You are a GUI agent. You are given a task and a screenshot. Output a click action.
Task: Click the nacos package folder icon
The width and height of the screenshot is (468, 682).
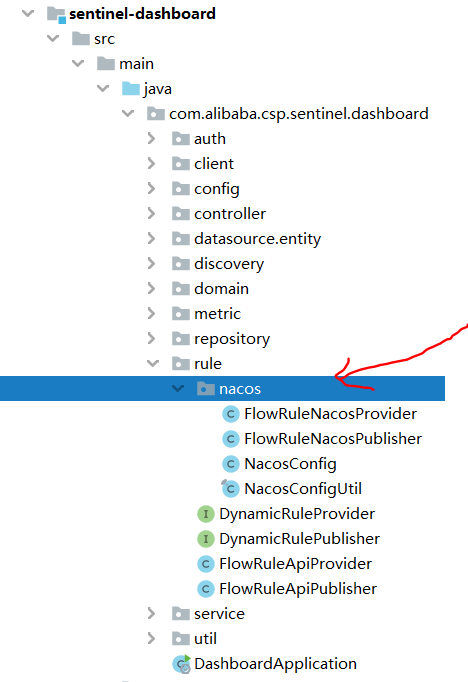(206, 389)
